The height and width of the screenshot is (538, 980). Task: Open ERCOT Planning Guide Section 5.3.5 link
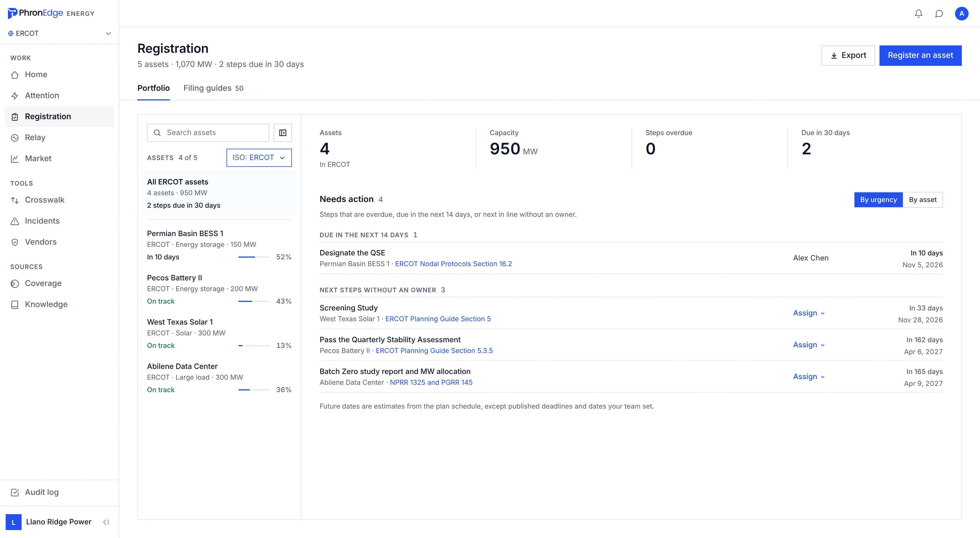(x=434, y=350)
